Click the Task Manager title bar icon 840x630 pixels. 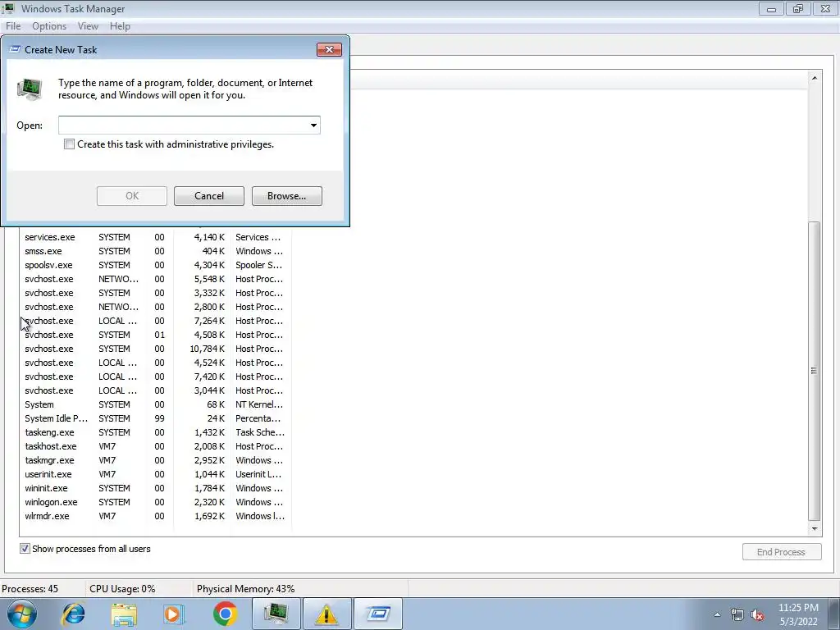[8, 8]
